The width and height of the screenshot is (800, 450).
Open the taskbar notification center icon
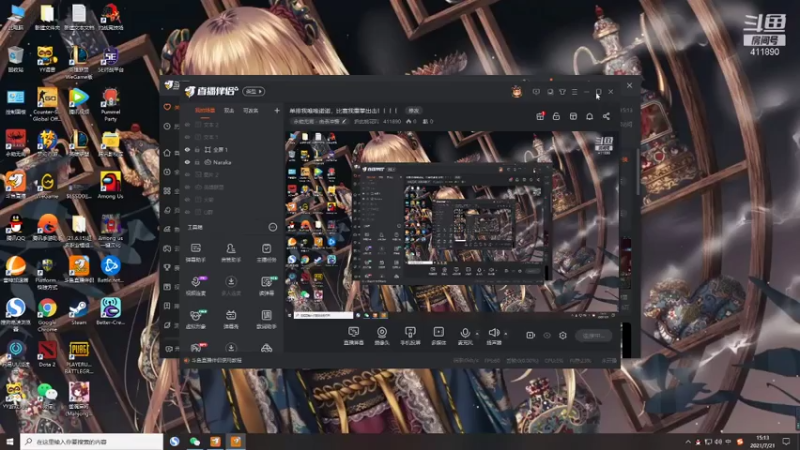(786, 441)
